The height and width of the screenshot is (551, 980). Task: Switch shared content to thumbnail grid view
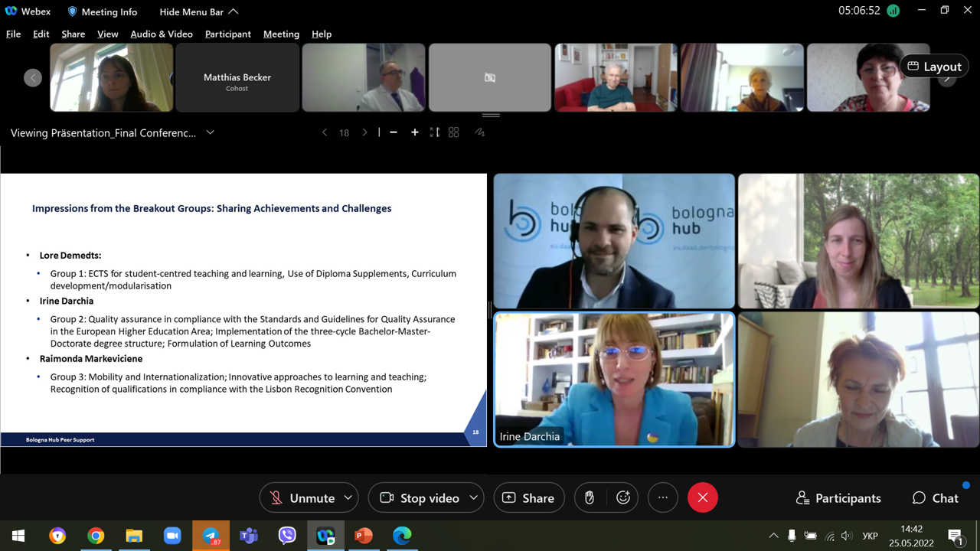[x=454, y=132]
